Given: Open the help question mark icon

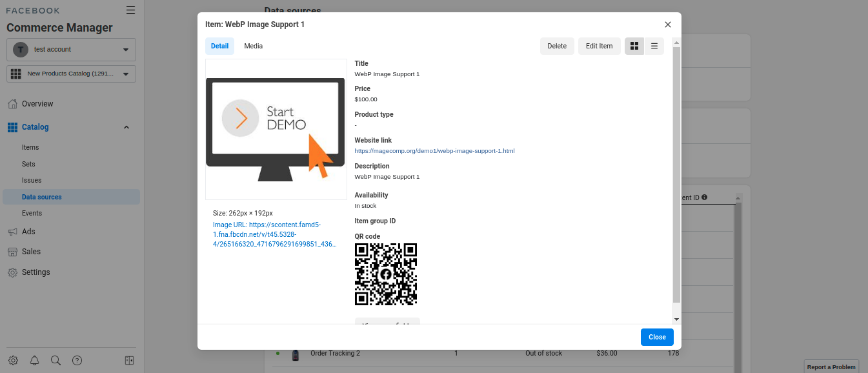Looking at the screenshot, I should click(77, 360).
